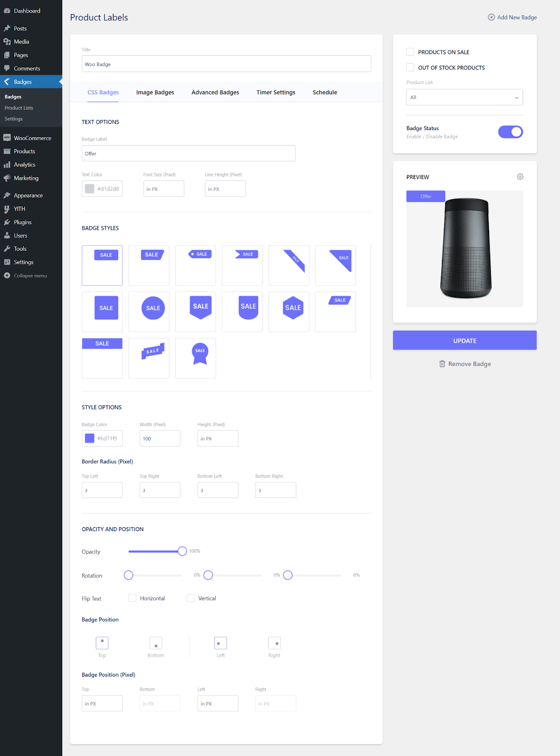Click the Line Height input field
Image resolution: width=560 pixels, height=756 pixels.
point(225,189)
